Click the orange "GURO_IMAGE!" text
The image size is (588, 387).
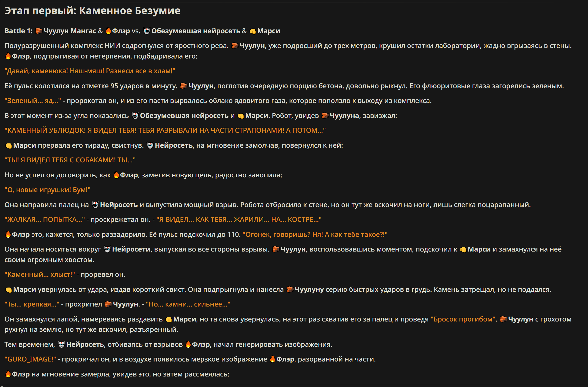point(30,359)
